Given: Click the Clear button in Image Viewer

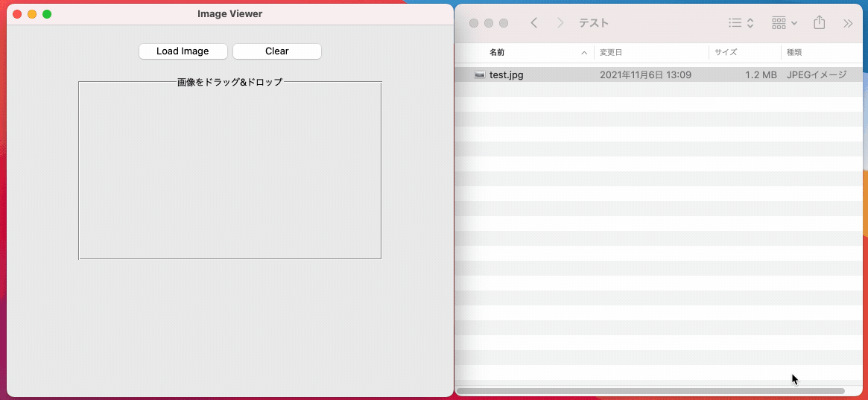Looking at the screenshot, I should pyautogui.click(x=276, y=51).
